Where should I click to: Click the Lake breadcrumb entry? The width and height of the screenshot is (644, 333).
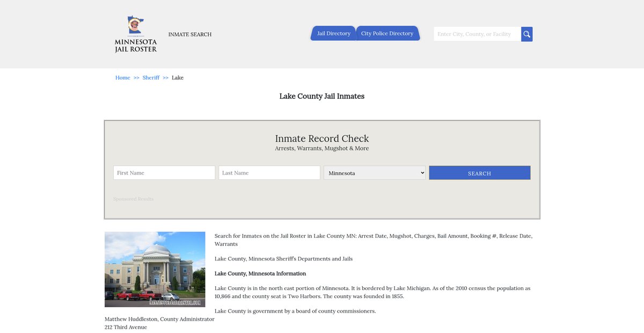(x=178, y=78)
